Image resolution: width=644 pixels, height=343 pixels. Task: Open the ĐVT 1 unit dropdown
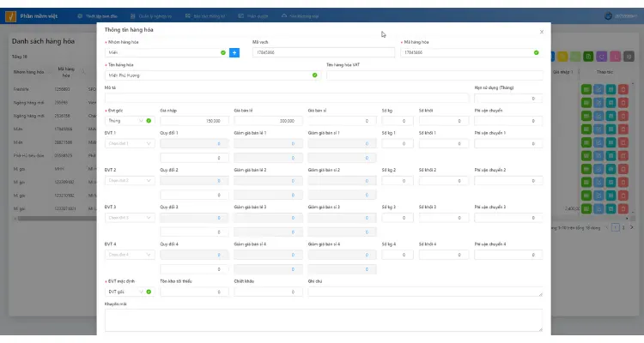[130, 143]
